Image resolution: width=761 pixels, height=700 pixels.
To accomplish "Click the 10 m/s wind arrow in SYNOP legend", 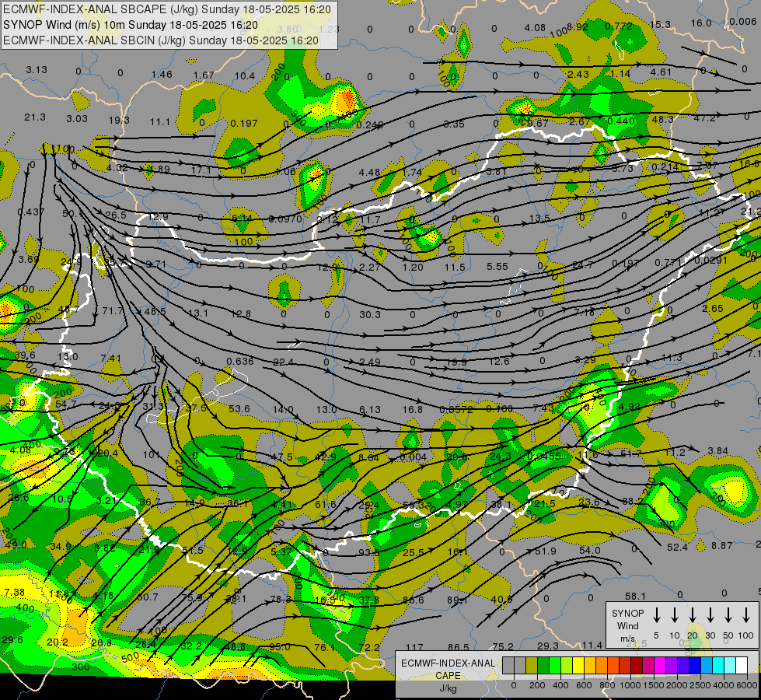I will pos(674,615).
